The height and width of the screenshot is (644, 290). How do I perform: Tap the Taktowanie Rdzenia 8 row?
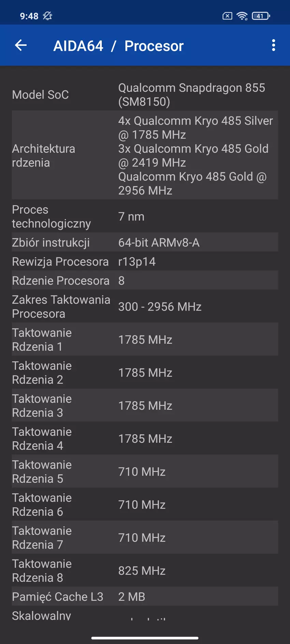145,570
